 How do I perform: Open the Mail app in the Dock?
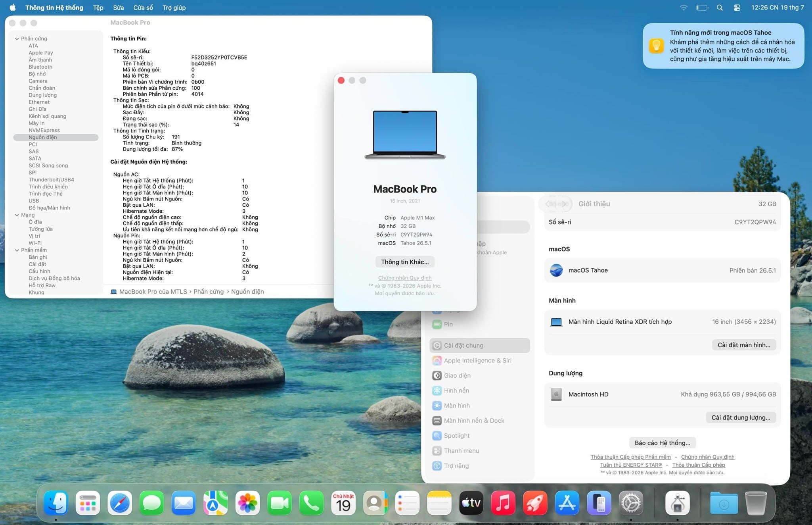tap(184, 503)
